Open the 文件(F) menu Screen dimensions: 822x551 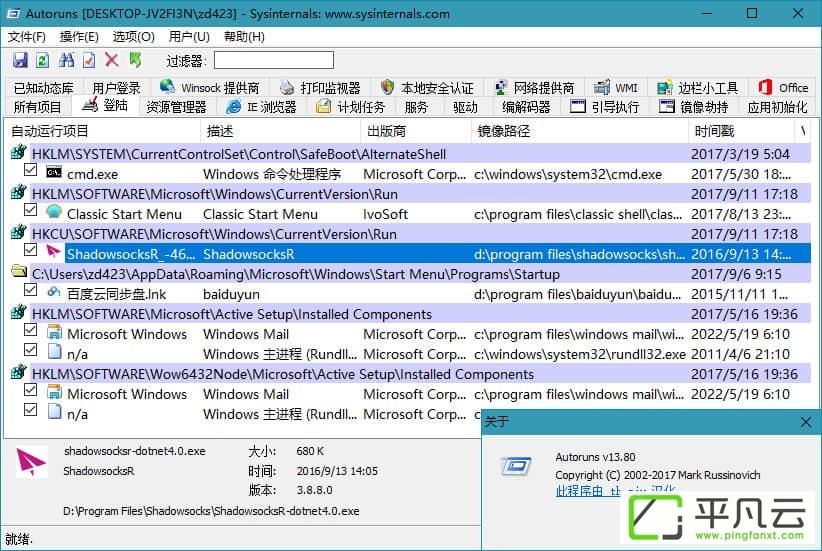[27, 37]
